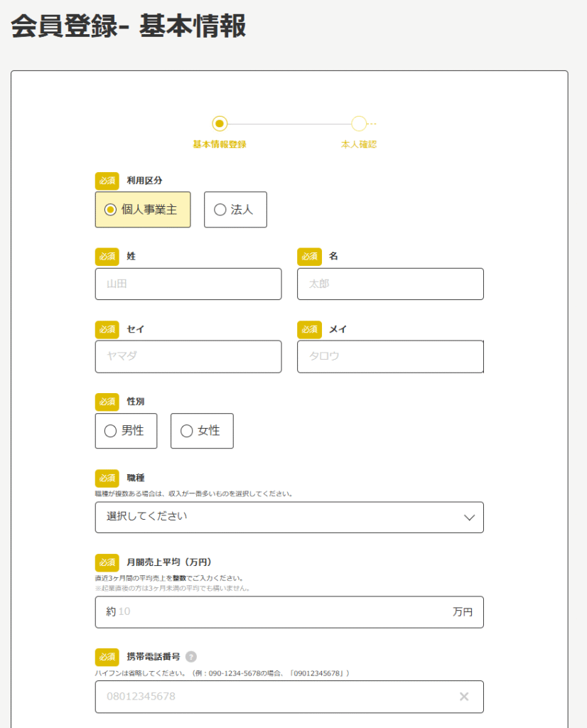Image resolution: width=587 pixels, height=728 pixels.
Task: Click the 必須 badge beside 利用区分
Action: (107, 181)
